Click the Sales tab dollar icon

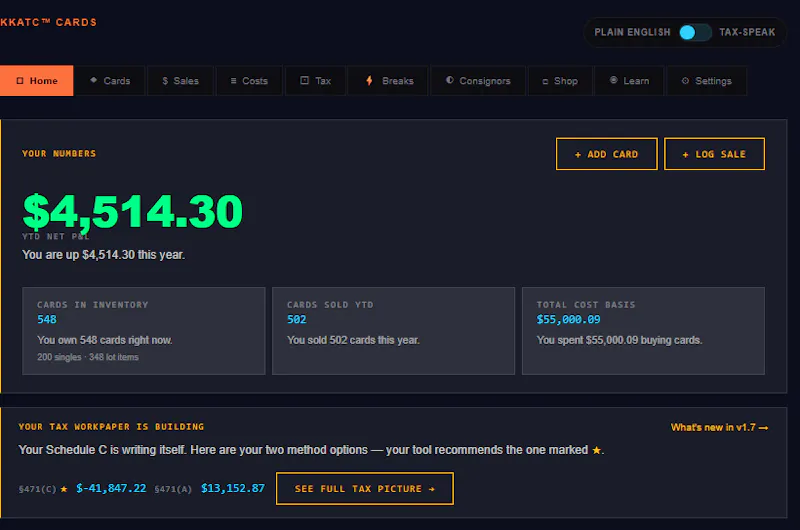(165, 81)
